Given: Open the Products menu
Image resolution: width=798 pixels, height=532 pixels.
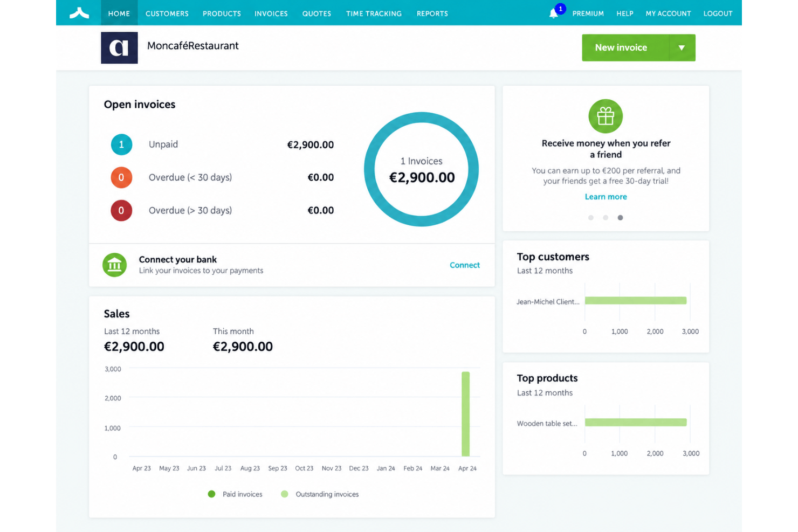Looking at the screenshot, I should tap(222, 13).
